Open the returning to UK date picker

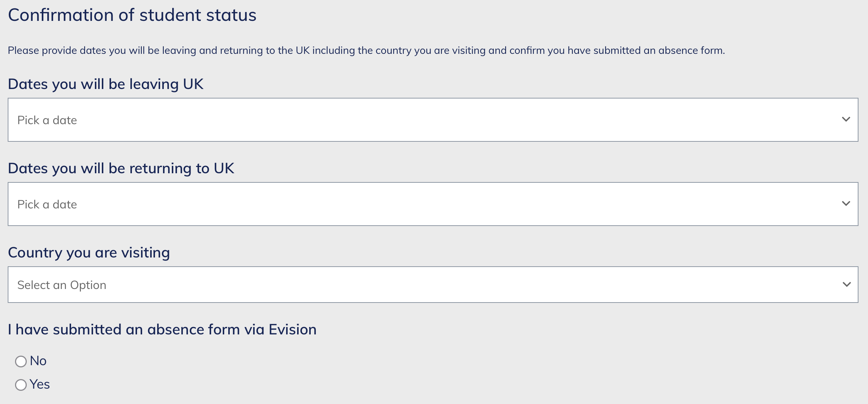pyautogui.click(x=432, y=204)
